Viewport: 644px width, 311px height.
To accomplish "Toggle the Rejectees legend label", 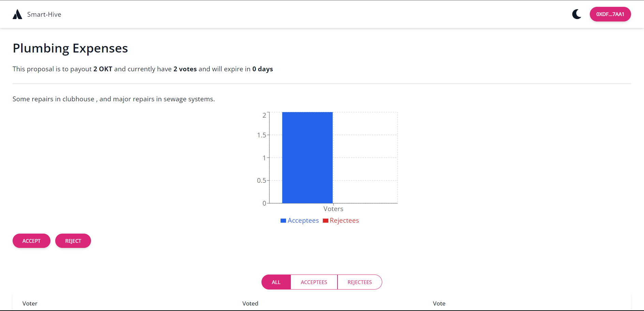I will click(x=344, y=221).
